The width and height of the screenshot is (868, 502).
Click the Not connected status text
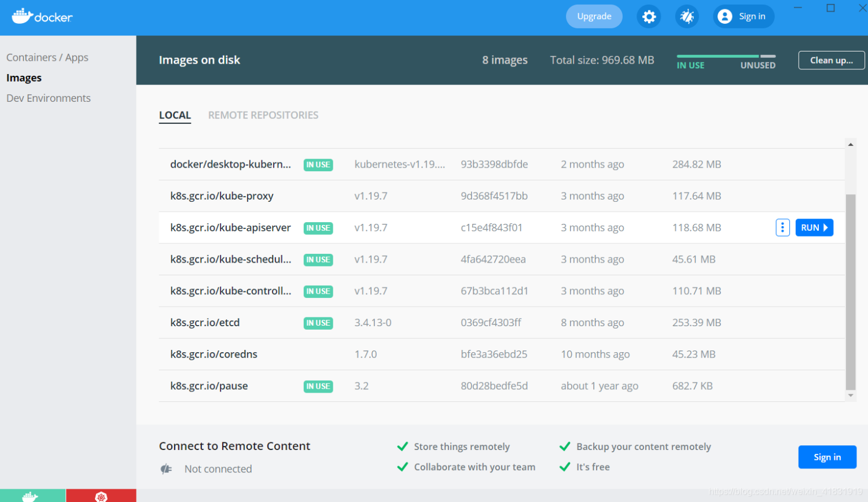(x=218, y=469)
